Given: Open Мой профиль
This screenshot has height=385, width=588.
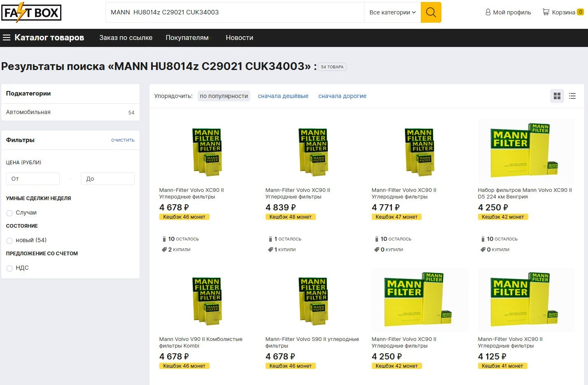Looking at the screenshot, I should (x=512, y=12).
